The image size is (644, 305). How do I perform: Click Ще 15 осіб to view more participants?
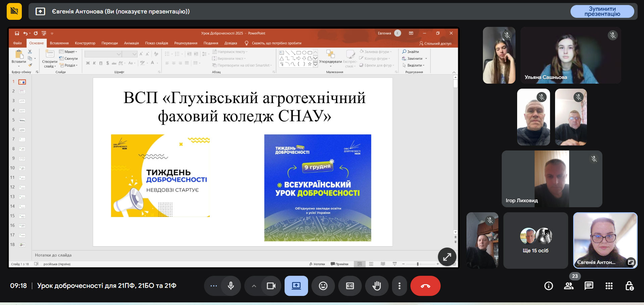[x=536, y=241]
